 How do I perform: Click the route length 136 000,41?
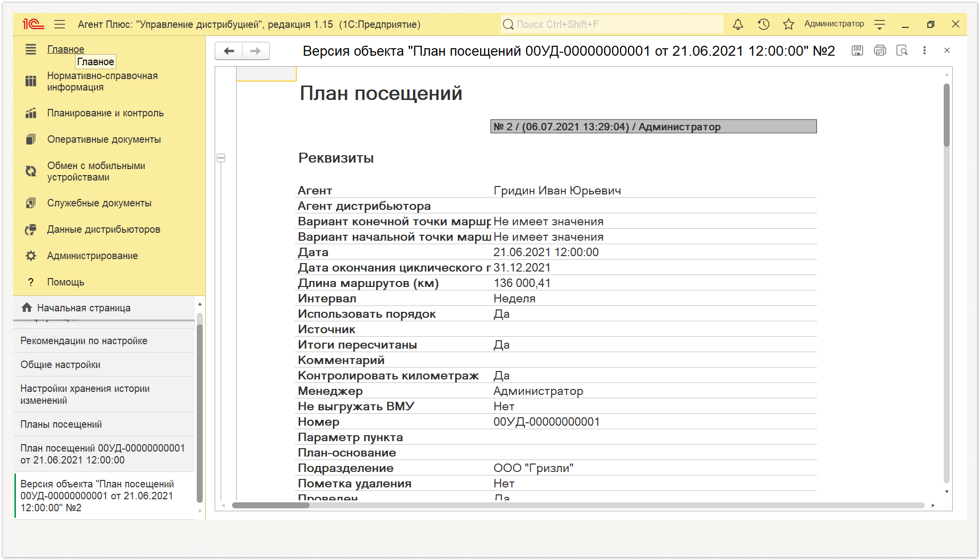click(x=522, y=283)
